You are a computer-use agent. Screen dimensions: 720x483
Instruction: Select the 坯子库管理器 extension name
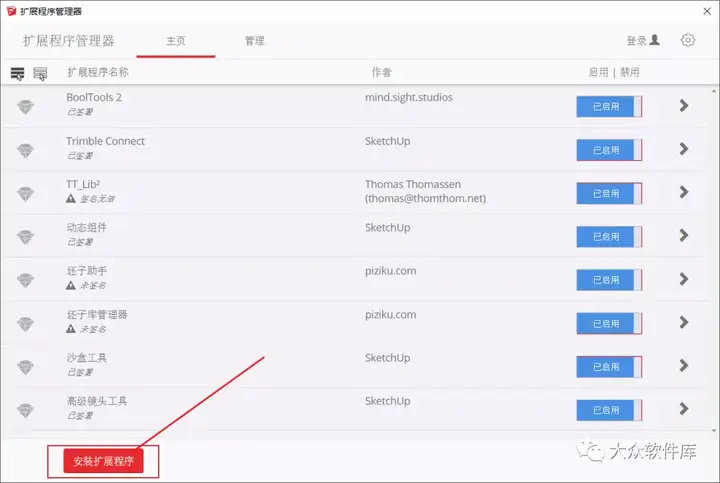point(97,315)
